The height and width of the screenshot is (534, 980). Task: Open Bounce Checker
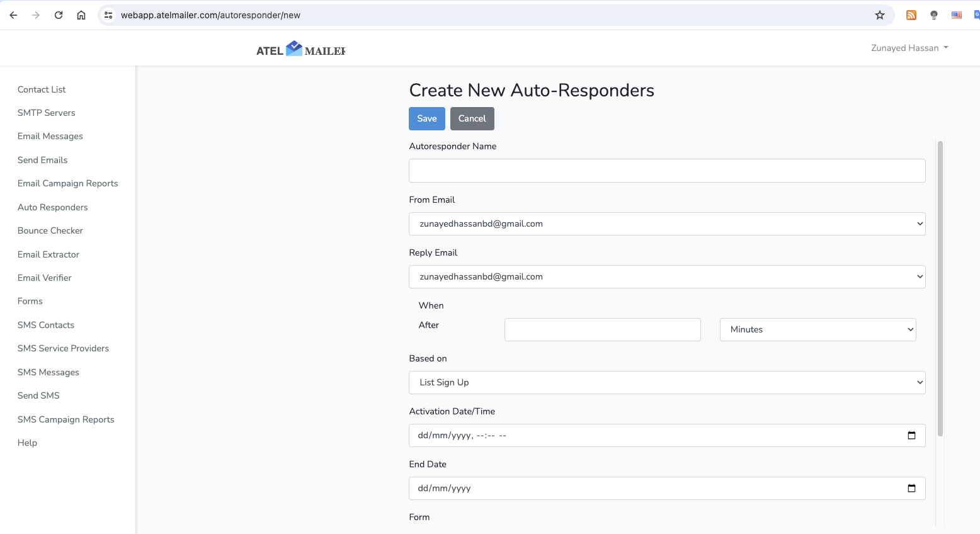pyautogui.click(x=50, y=230)
